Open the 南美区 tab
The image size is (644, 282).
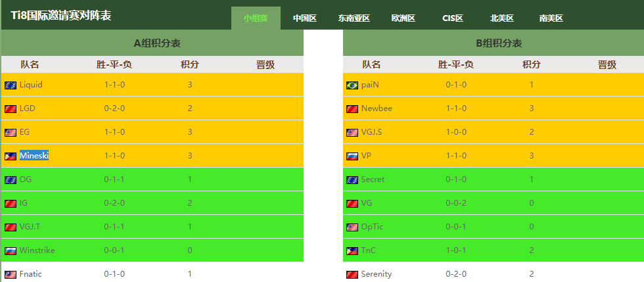[x=551, y=18]
